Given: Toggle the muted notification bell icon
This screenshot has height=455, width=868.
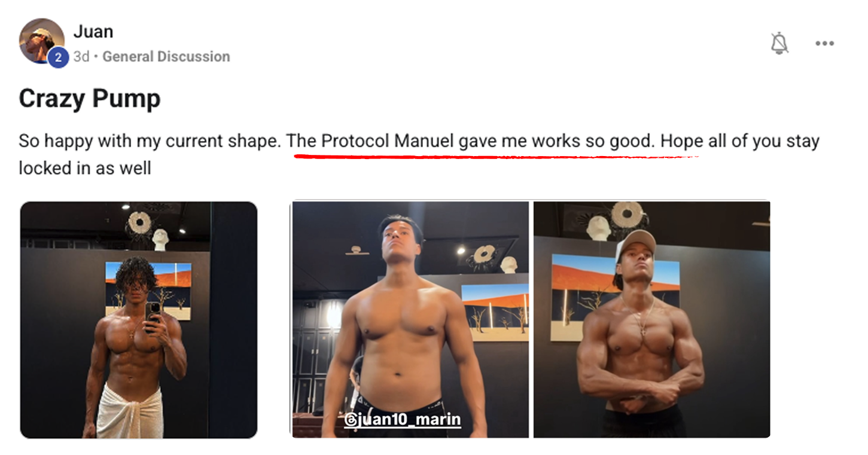Looking at the screenshot, I should pos(779,43).
